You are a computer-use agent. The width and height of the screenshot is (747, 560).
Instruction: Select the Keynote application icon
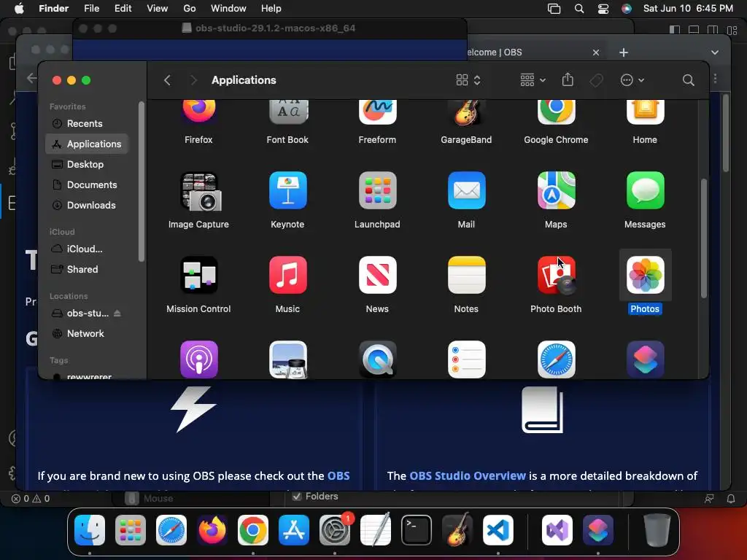click(x=287, y=190)
